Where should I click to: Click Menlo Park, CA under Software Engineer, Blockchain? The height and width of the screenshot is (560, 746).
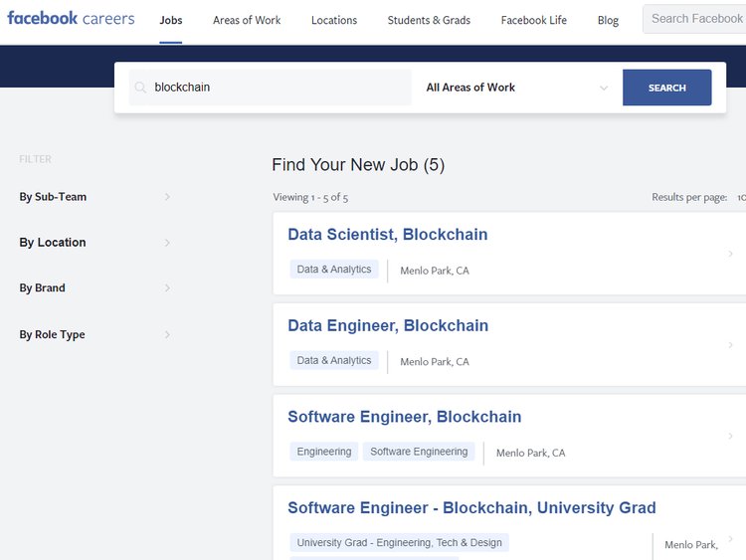tap(530, 453)
